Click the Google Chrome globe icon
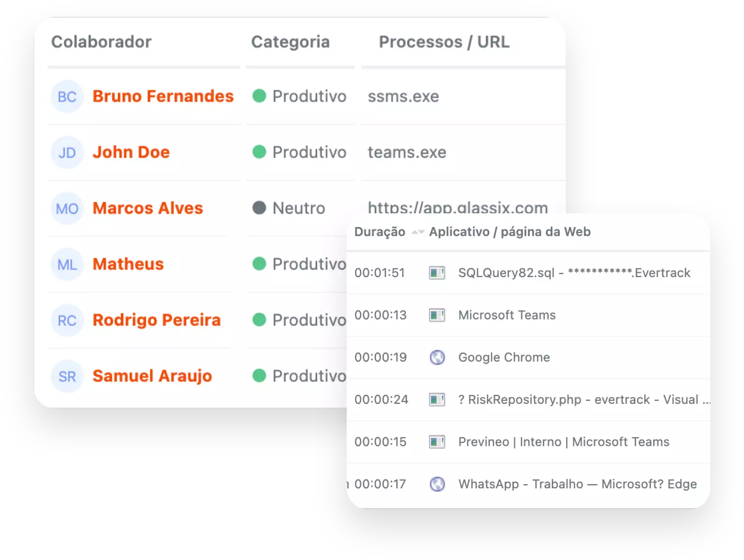Screen dimensions: 744x560 (x=437, y=357)
